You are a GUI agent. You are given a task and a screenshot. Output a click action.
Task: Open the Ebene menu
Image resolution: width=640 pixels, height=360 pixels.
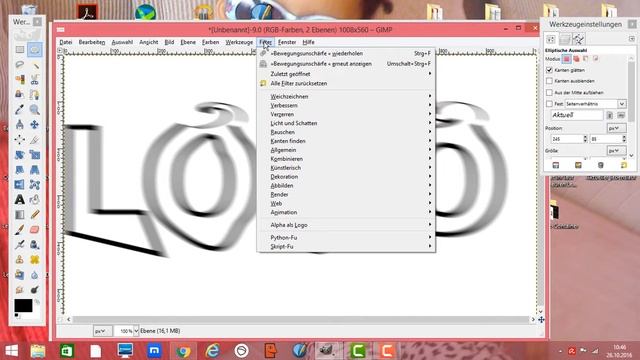188,42
